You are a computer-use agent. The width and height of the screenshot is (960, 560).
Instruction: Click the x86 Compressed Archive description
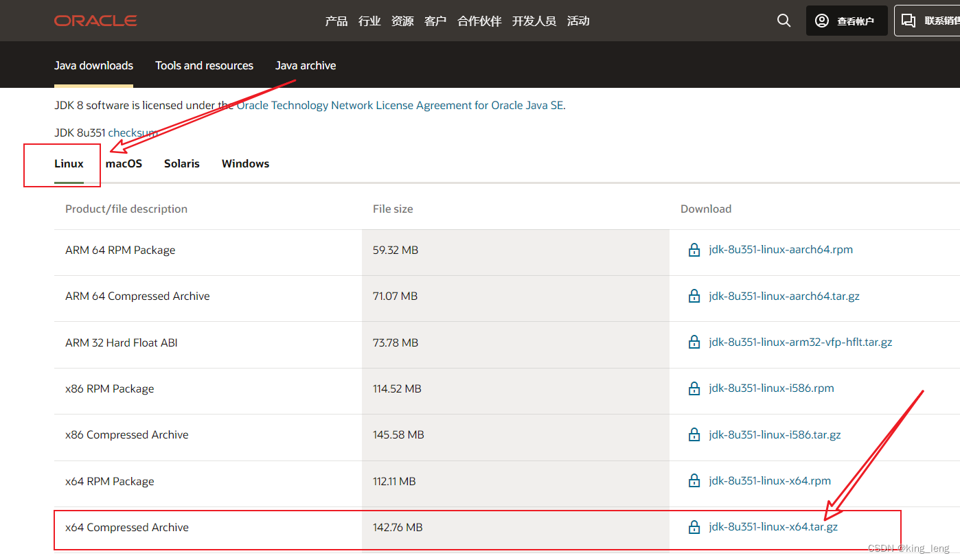pyautogui.click(x=127, y=434)
